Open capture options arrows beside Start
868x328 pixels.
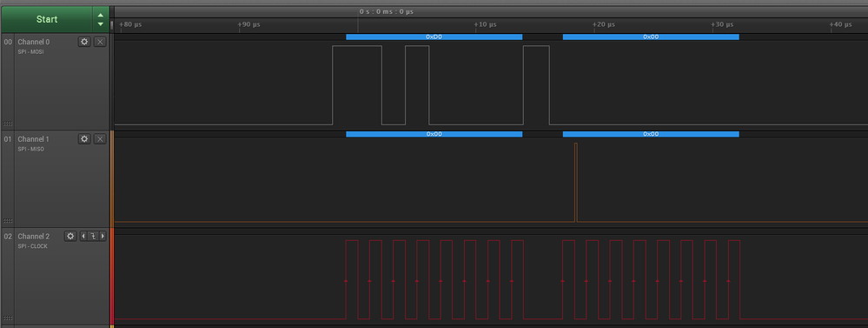pyautogui.click(x=100, y=19)
